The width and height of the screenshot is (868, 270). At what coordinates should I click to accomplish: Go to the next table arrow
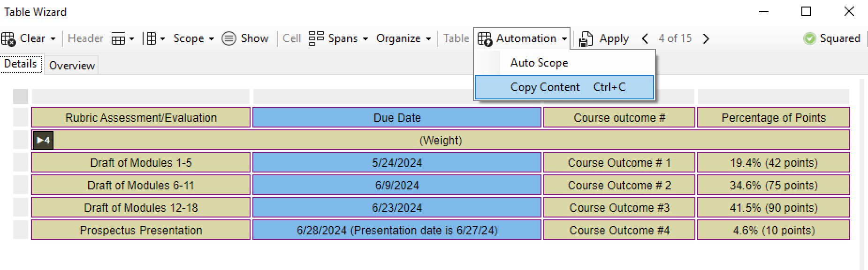click(x=706, y=39)
